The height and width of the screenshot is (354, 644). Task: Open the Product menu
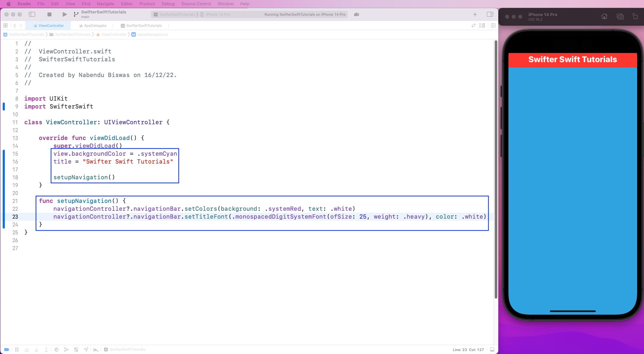[147, 4]
